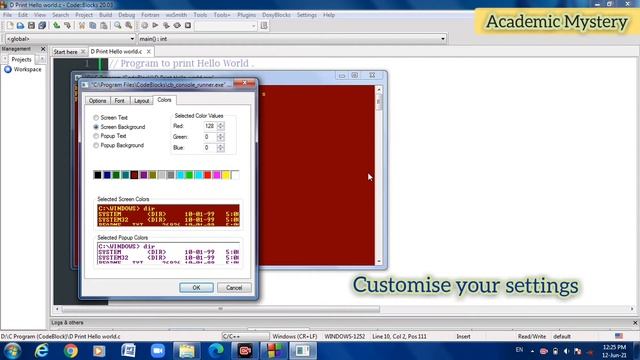Click the Abort build stop icon
The height and width of the screenshot is (360, 640).
[x=188, y=26]
